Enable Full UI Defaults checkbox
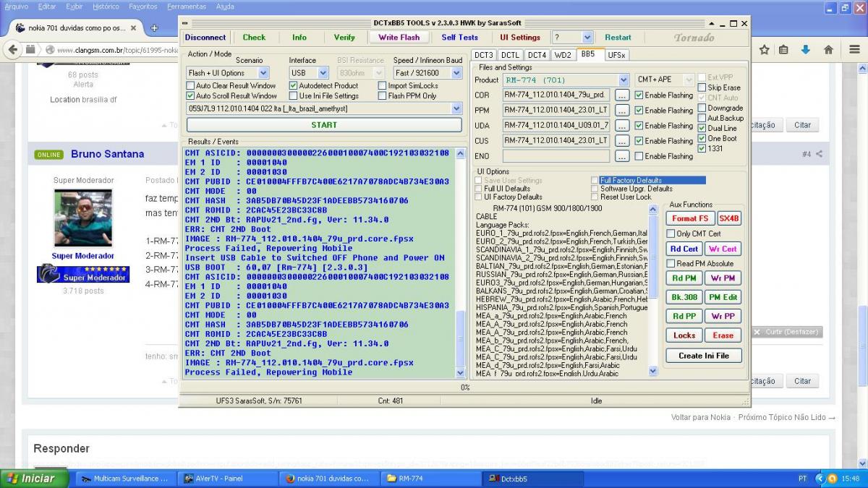 click(479, 189)
